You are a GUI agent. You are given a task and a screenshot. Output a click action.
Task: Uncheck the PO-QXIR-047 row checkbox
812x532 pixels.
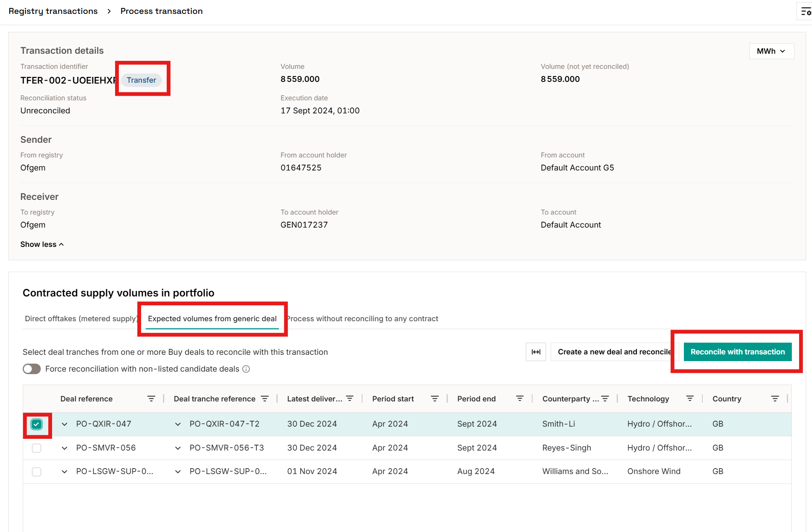pos(37,424)
